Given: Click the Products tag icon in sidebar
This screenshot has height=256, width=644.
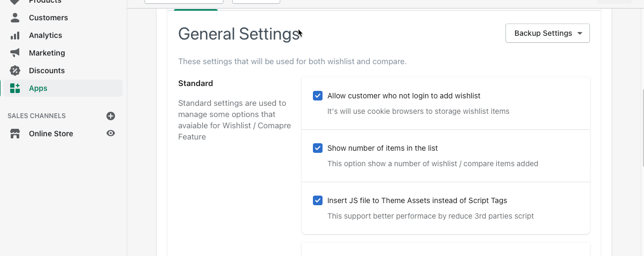Looking at the screenshot, I should click(15, 2).
